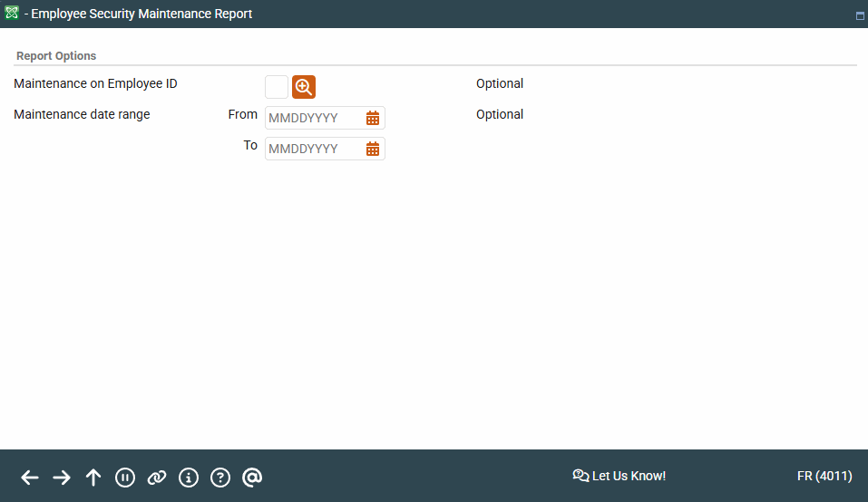This screenshot has width=868, height=502.
Task: Open the Employee ID lookup magnifier
Action: (304, 87)
